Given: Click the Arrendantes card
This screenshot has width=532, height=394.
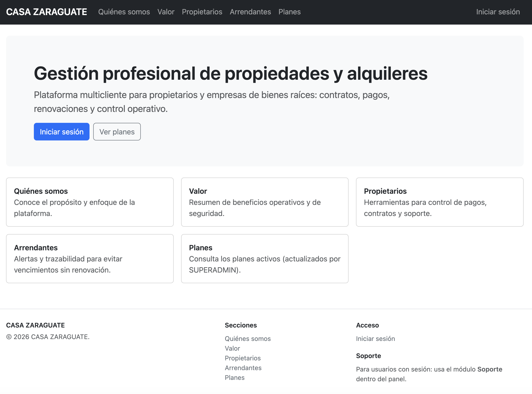Looking at the screenshot, I should click(x=90, y=258).
